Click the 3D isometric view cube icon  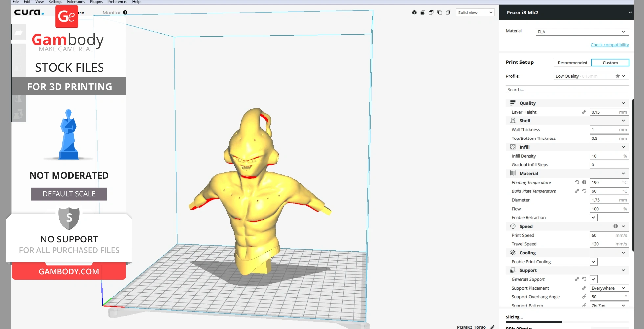coord(414,13)
